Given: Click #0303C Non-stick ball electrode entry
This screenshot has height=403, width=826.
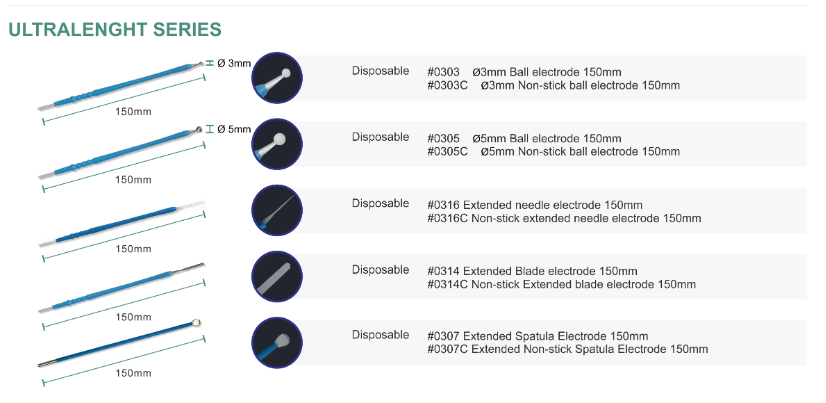Looking at the screenshot, I should pos(553,86).
